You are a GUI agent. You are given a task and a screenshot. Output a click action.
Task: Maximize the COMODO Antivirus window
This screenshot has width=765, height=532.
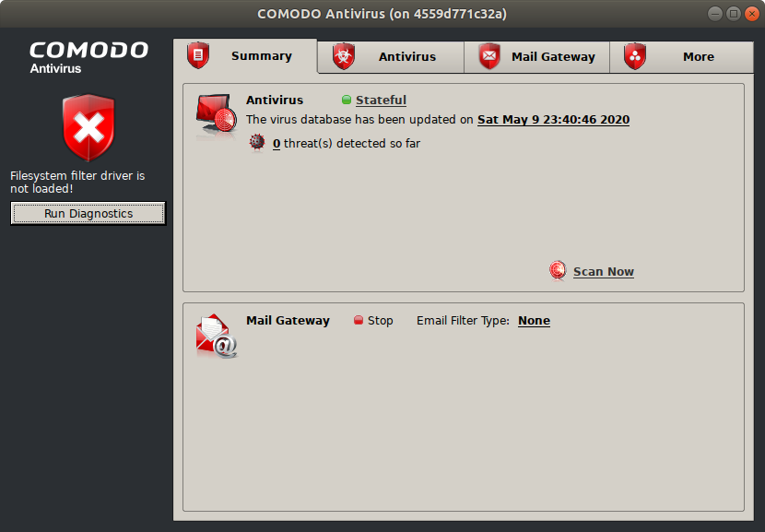pyautogui.click(x=734, y=14)
